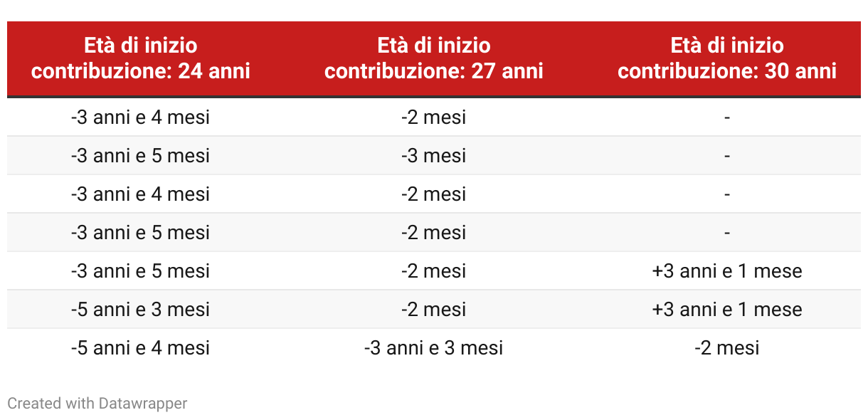Click the '-3 anni e 3 mesi' cell
Viewport: 868px width, 420px height.
tap(433, 347)
